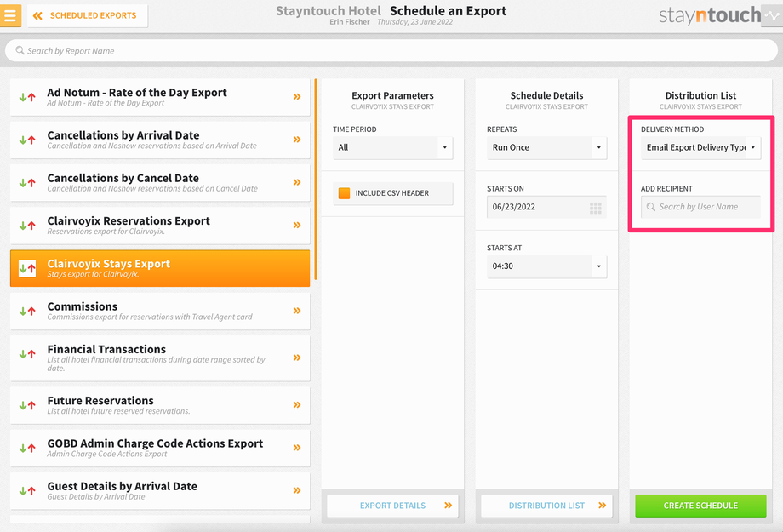Screen dimensions: 783x532
Task: Open the Time Period dropdown
Action: [392, 147]
